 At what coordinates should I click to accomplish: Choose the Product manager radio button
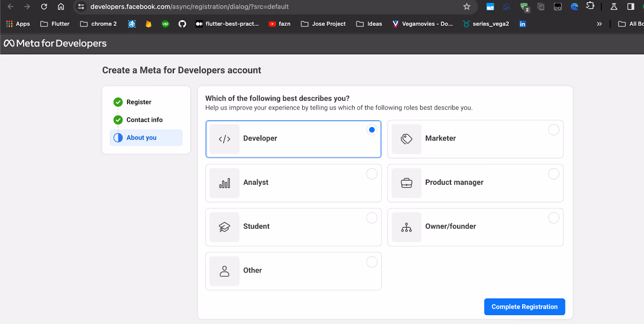pos(554,174)
